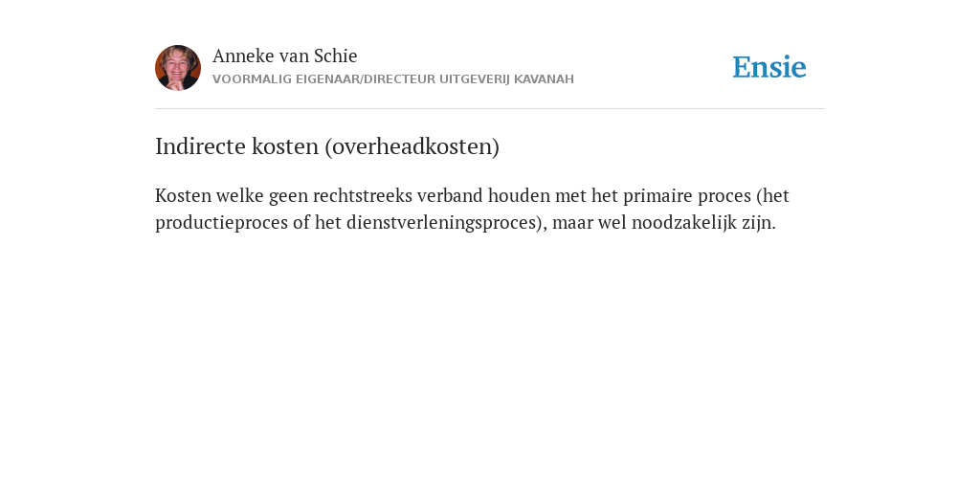This screenshot has width=980, height=490.
Task: Select the author name Anneke van Schie
Action: tap(284, 56)
